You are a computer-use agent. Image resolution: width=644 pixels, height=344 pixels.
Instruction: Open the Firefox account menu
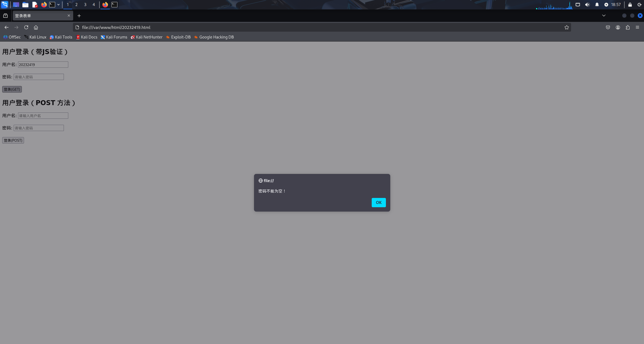point(618,27)
